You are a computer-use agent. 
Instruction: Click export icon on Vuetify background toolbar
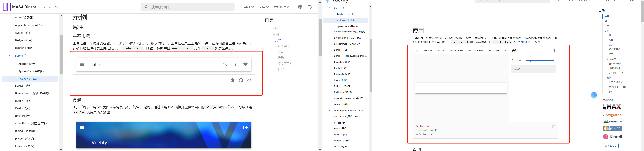point(245,127)
